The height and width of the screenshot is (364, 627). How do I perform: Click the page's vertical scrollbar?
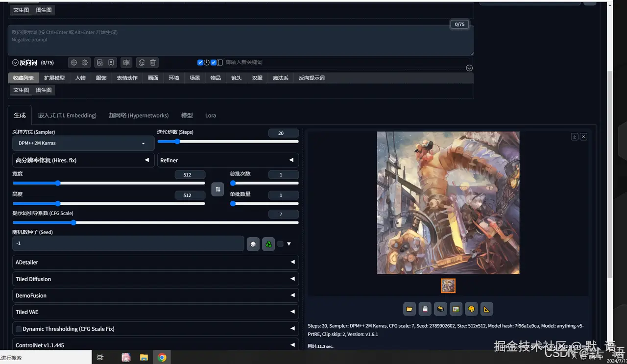click(610, 174)
